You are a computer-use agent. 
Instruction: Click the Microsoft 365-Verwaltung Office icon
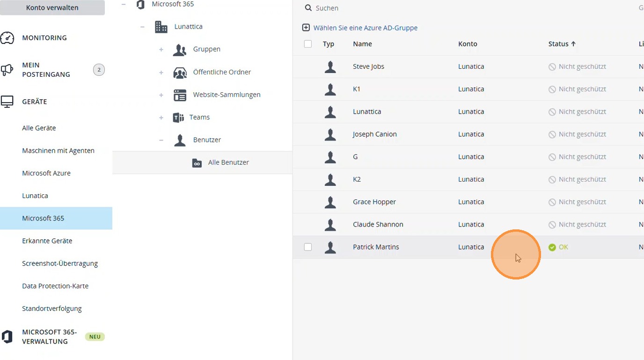(7, 337)
